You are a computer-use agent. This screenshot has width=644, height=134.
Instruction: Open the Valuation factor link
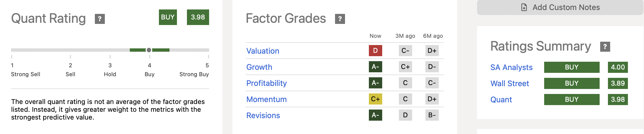click(263, 51)
